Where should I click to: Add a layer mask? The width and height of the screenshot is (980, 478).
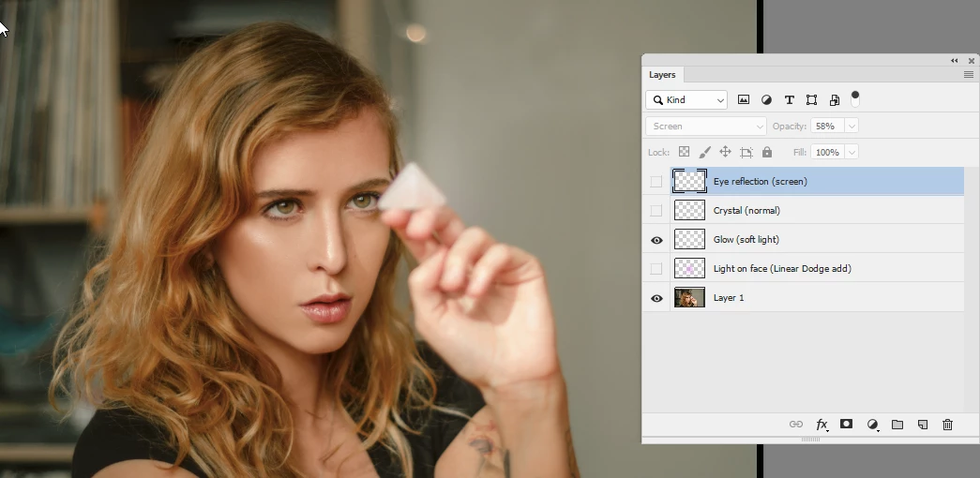[846, 424]
